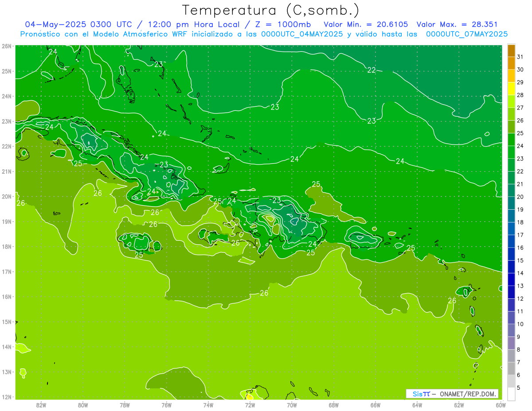
Task: Click the '29' value on the color scale
Action: [520, 82]
